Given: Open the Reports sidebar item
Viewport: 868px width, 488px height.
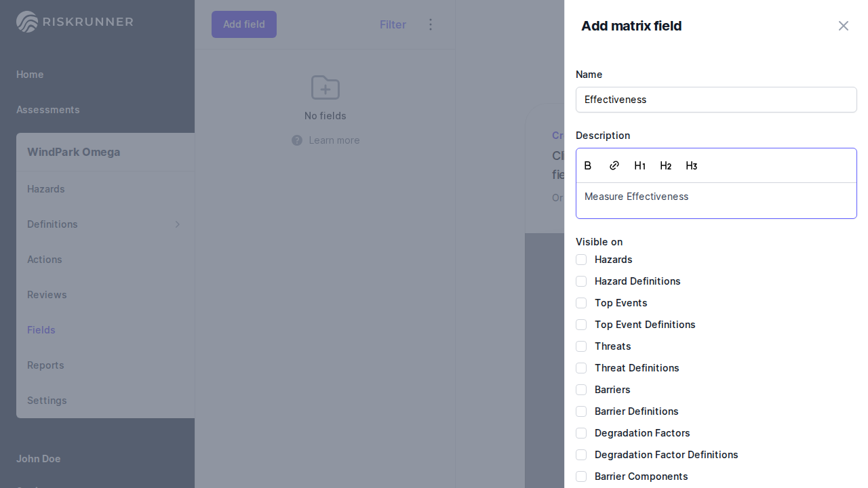Looking at the screenshot, I should 45,365.
